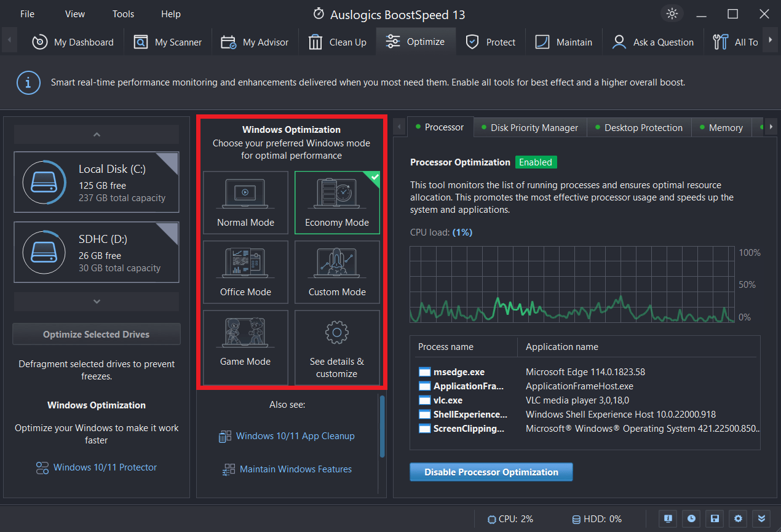Viewport: 781px width, 532px height.
Task: Toggle the light/dark theme sun icon
Action: tap(672, 14)
